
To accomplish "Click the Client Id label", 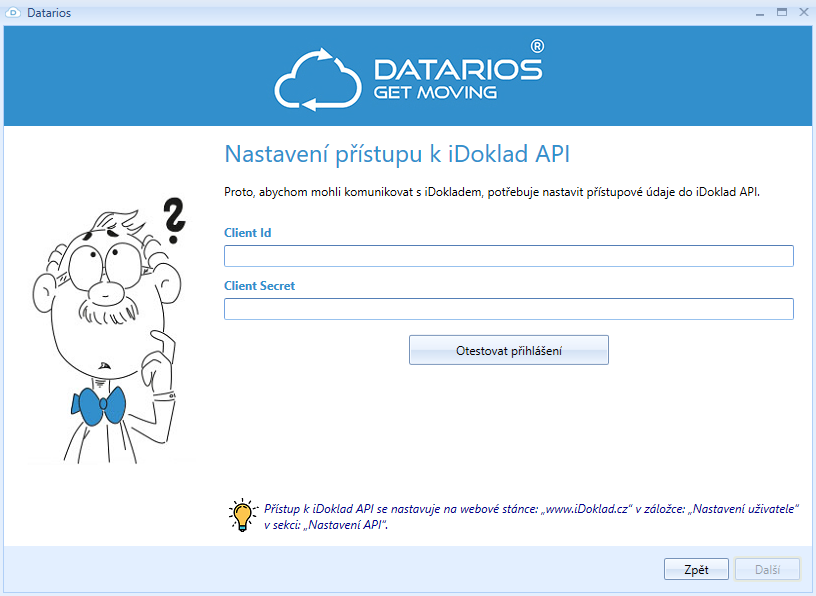I will click(247, 233).
